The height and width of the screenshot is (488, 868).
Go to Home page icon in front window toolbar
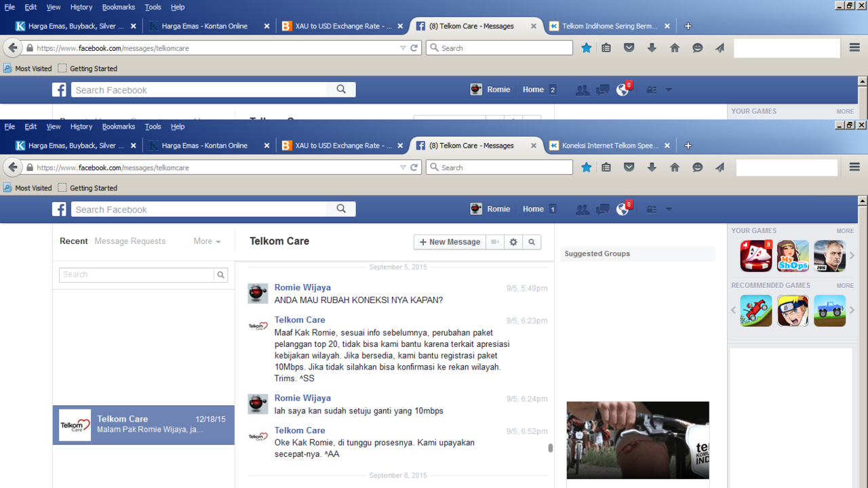[675, 167]
